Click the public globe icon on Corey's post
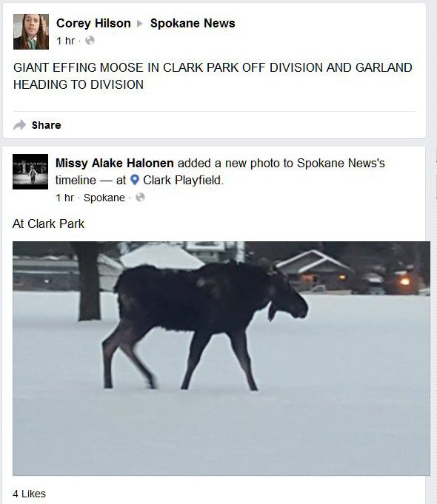The image size is (437, 504). [90, 41]
